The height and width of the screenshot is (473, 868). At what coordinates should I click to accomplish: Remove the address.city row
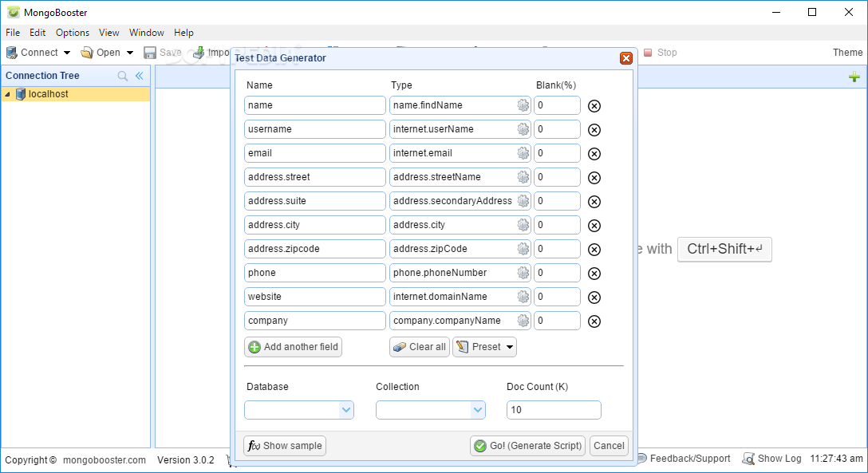click(x=594, y=225)
